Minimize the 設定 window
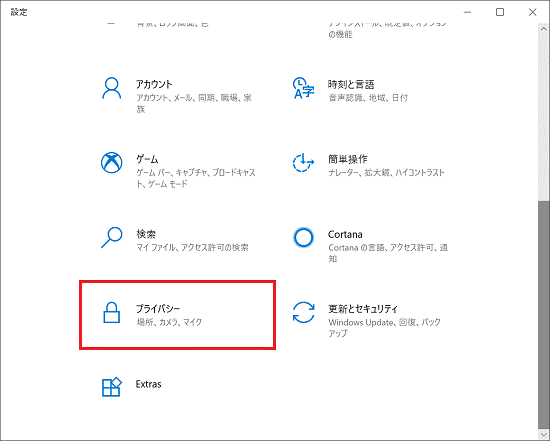 point(467,12)
